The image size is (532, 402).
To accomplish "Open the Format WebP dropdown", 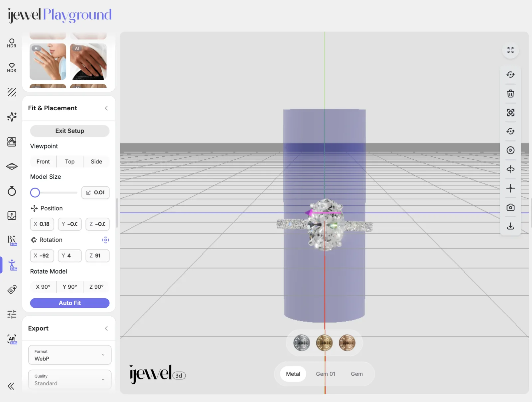I will point(70,355).
